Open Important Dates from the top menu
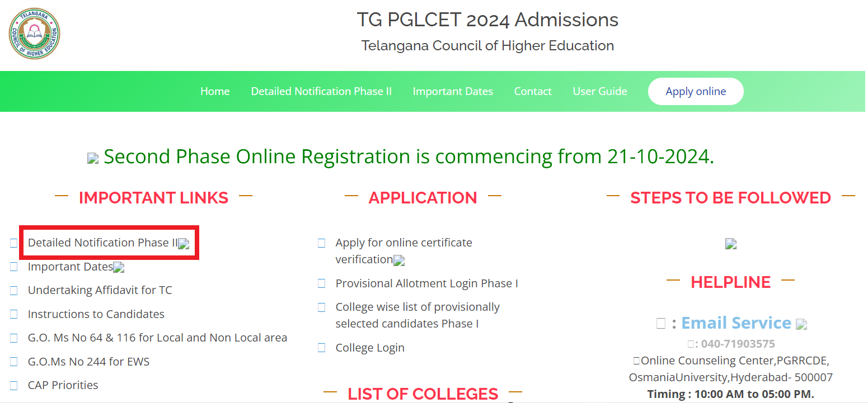The image size is (868, 403). (x=453, y=91)
